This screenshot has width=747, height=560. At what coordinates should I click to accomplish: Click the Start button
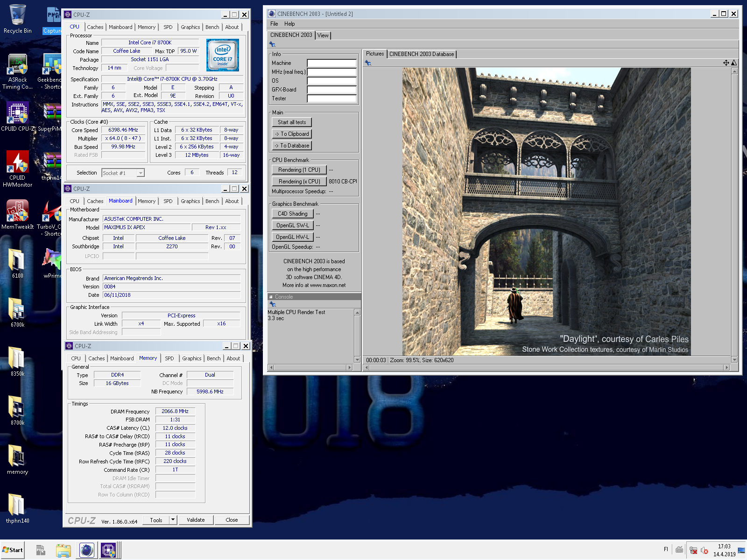point(13,550)
